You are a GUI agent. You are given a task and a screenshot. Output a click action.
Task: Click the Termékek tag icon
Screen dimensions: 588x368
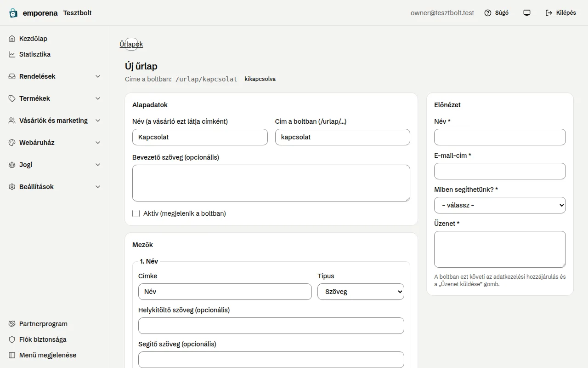point(12,98)
